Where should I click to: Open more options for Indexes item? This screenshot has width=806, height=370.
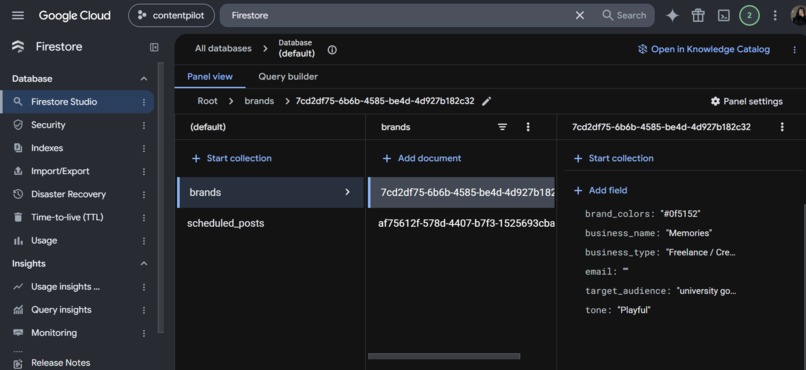(x=144, y=149)
